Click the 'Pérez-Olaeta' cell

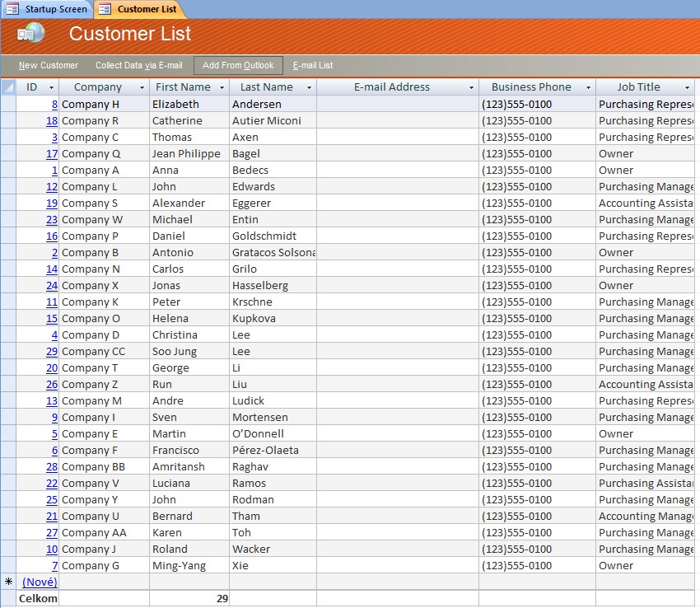click(273, 451)
